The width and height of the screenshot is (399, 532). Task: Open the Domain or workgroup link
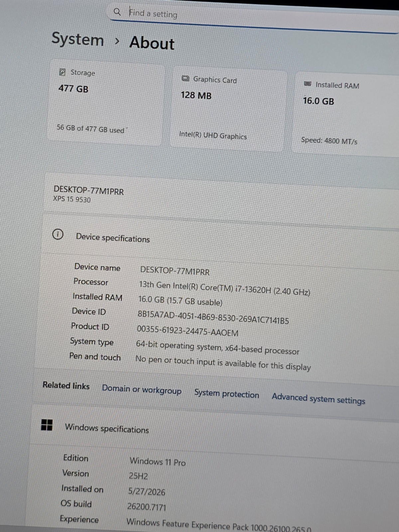coord(142,389)
